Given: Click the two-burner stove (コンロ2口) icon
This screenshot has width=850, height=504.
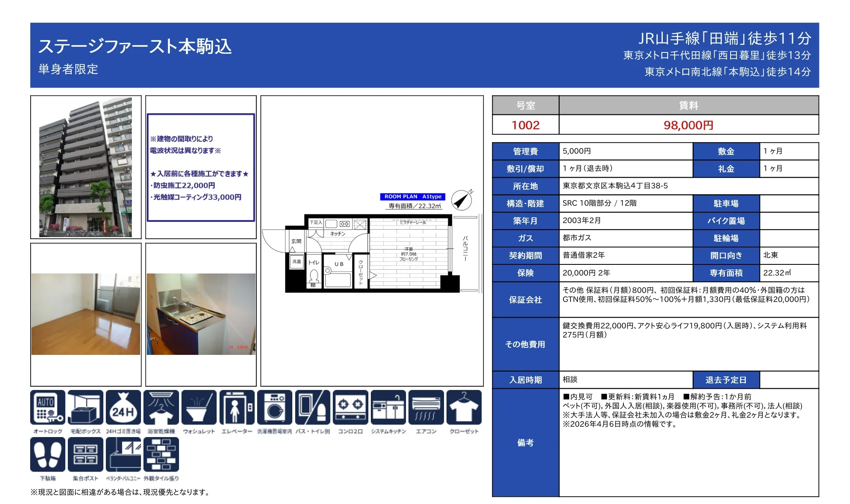Looking at the screenshot, I should [350, 407].
